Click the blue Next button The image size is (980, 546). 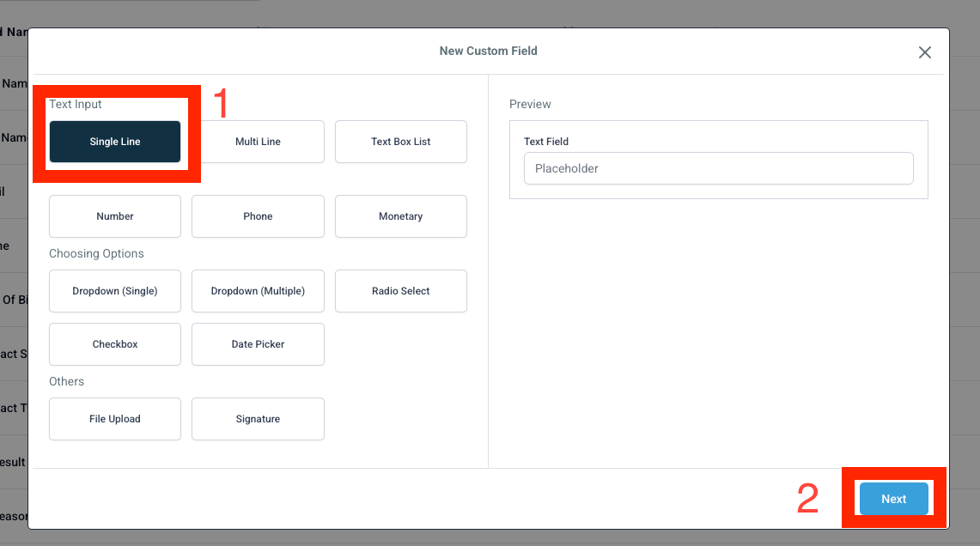(x=894, y=499)
